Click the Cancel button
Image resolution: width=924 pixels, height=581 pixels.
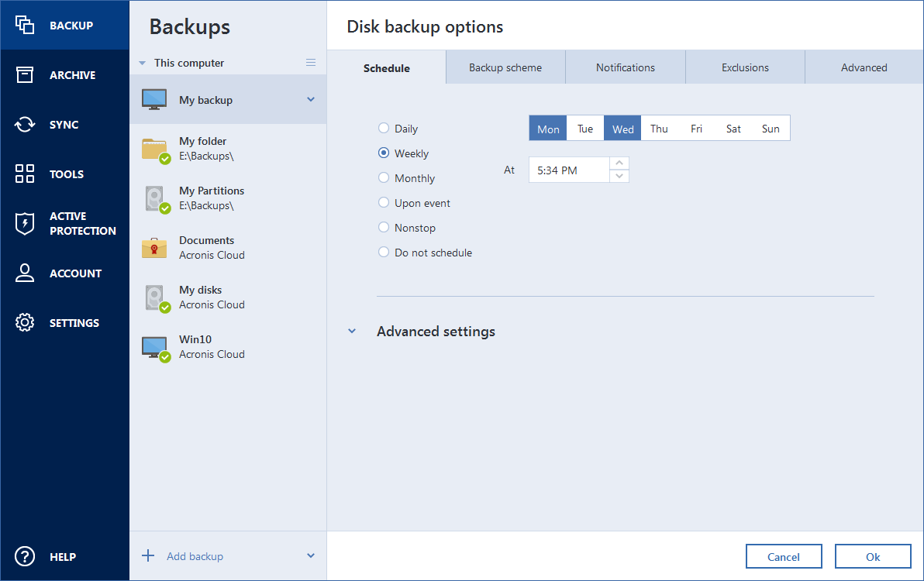pos(784,556)
